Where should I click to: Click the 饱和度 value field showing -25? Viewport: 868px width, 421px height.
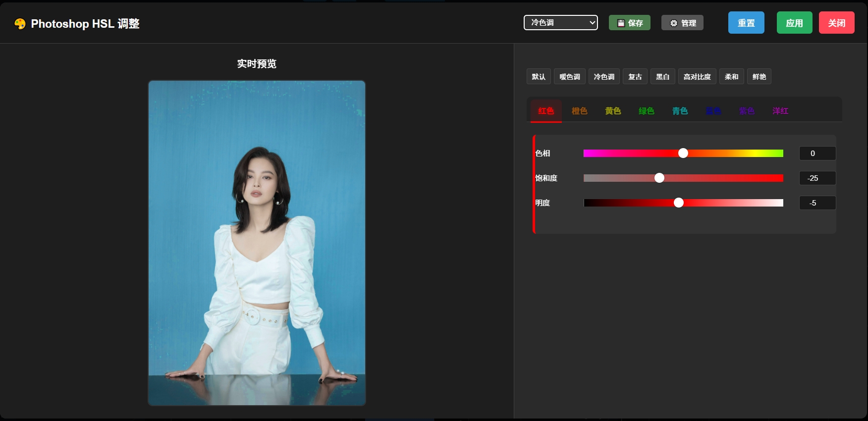pos(817,178)
